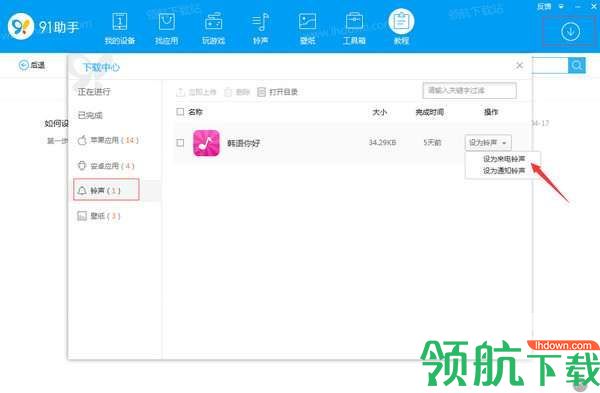Select 苹果应用 (14) category
The image size is (600, 393).
pos(108,140)
